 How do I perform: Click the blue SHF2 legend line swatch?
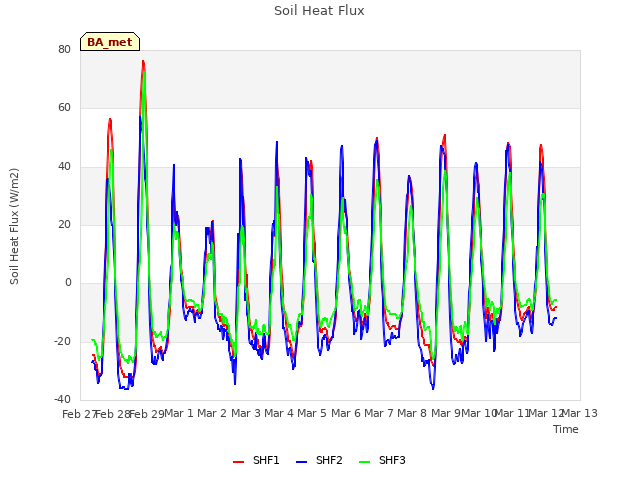pyautogui.click(x=301, y=462)
